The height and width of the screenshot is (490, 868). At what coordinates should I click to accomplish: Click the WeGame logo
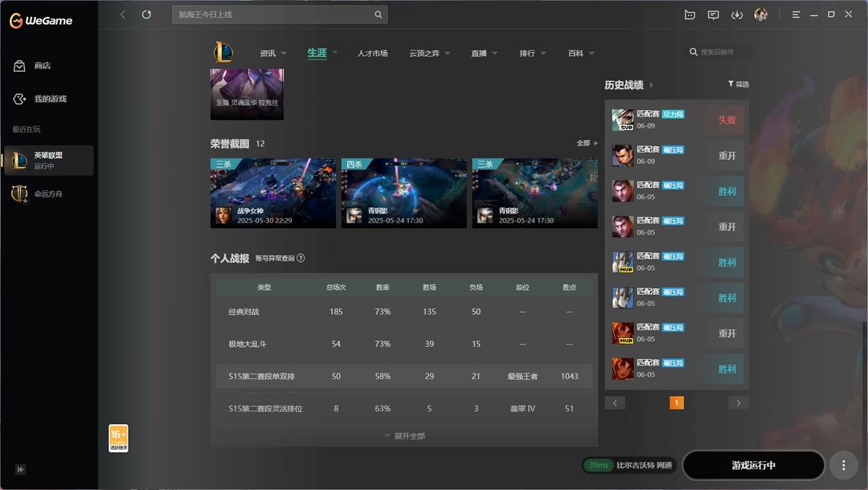40,20
